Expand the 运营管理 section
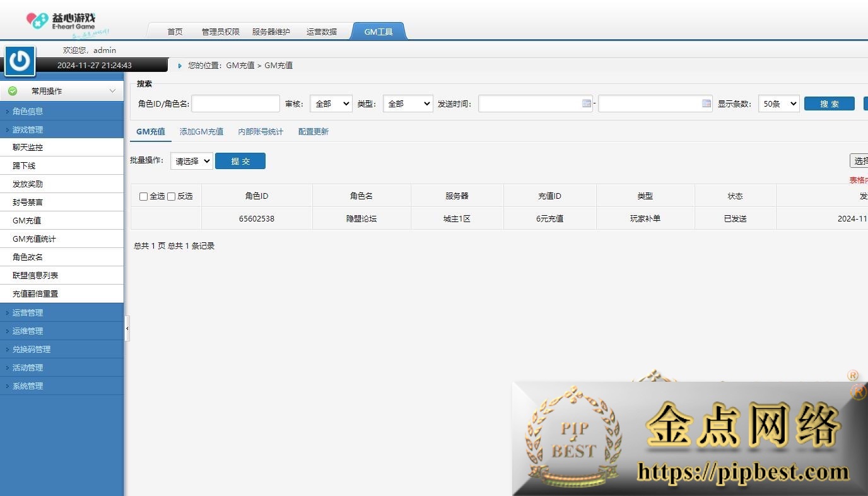The height and width of the screenshot is (496, 868). point(62,312)
